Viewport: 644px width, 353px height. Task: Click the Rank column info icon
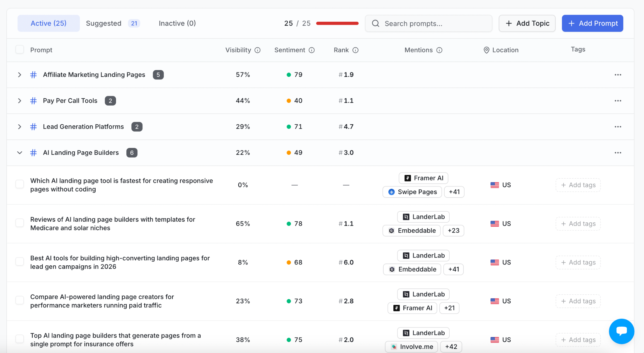(355, 50)
